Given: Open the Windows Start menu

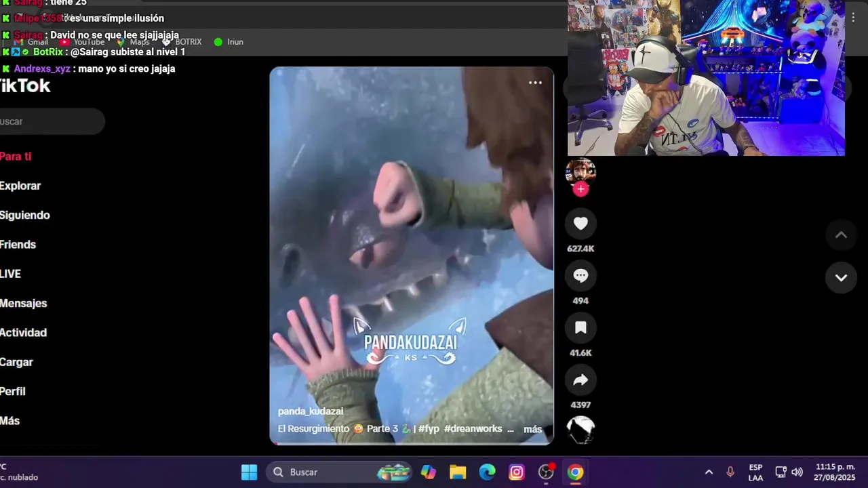Looking at the screenshot, I should click(x=250, y=472).
